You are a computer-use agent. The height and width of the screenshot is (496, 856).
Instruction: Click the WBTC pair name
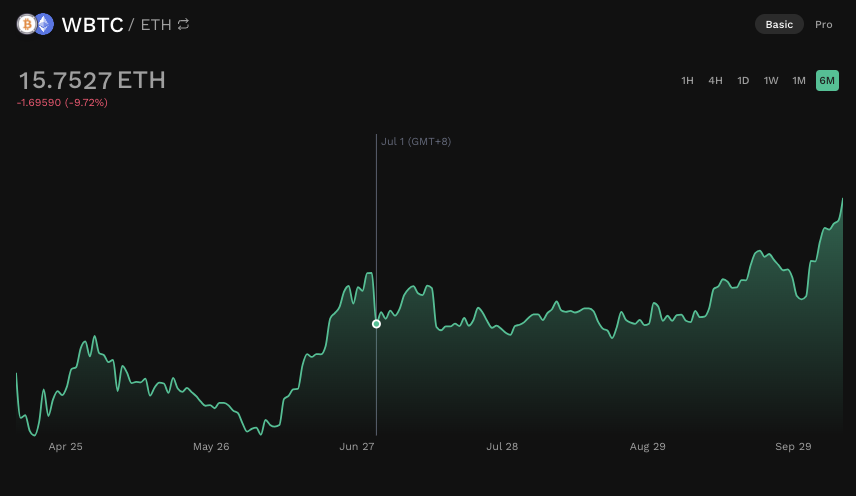[x=93, y=25]
